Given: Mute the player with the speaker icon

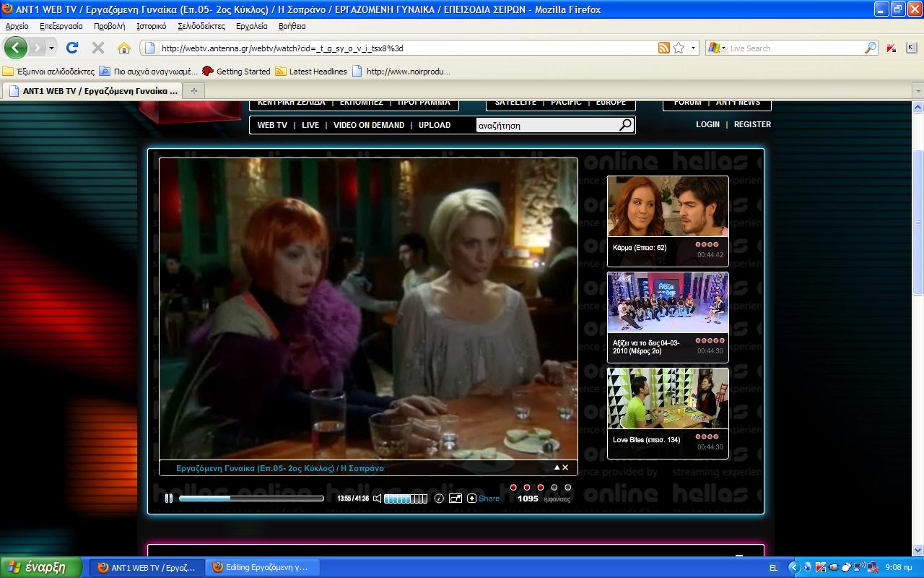Looking at the screenshot, I should 377,499.
